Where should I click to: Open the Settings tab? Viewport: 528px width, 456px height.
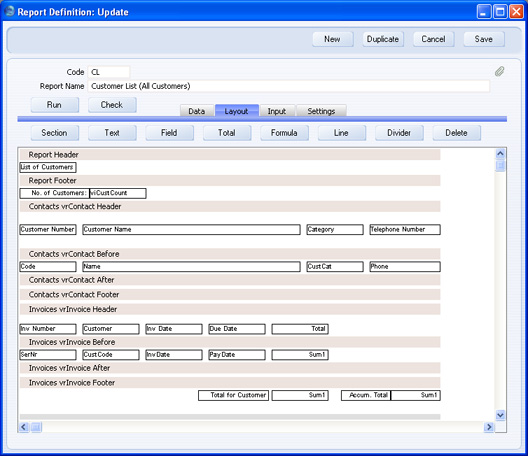[x=321, y=111]
